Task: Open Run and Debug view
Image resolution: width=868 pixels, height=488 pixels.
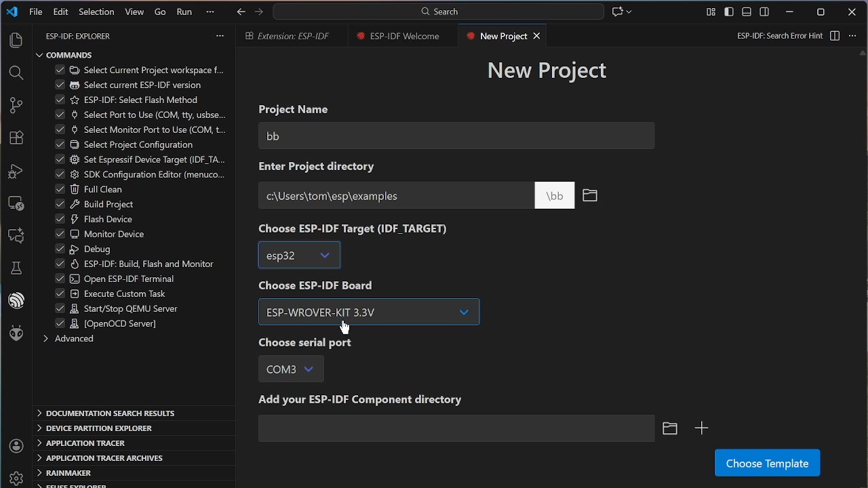Action: click(16, 171)
